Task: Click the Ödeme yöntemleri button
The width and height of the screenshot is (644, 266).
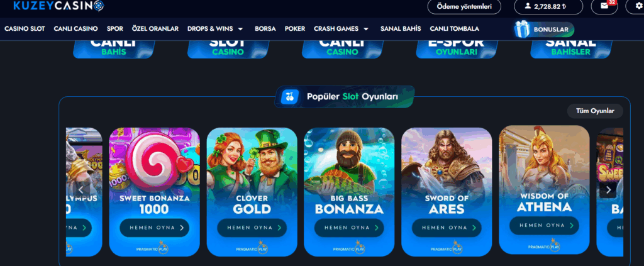Action: click(465, 6)
